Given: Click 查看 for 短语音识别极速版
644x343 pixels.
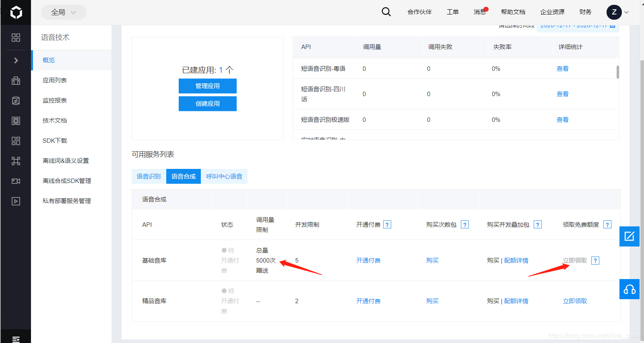Looking at the screenshot, I should click(x=562, y=120).
